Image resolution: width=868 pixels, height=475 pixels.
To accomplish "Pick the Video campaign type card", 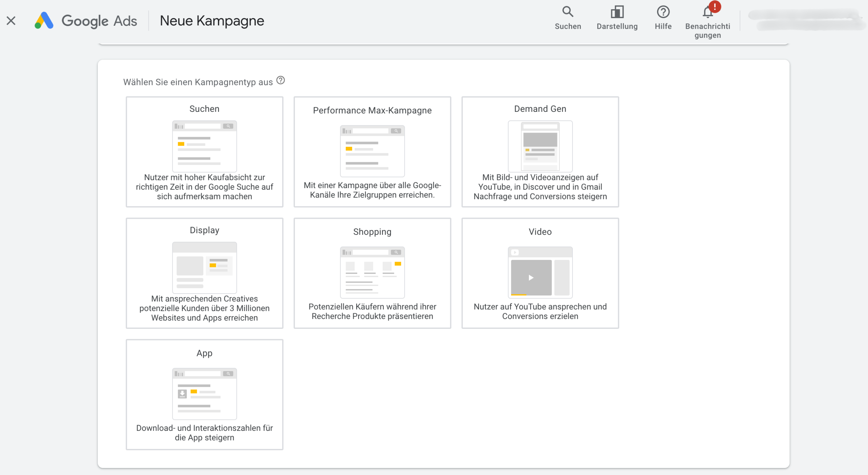I will pyautogui.click(x=540, y=232).
